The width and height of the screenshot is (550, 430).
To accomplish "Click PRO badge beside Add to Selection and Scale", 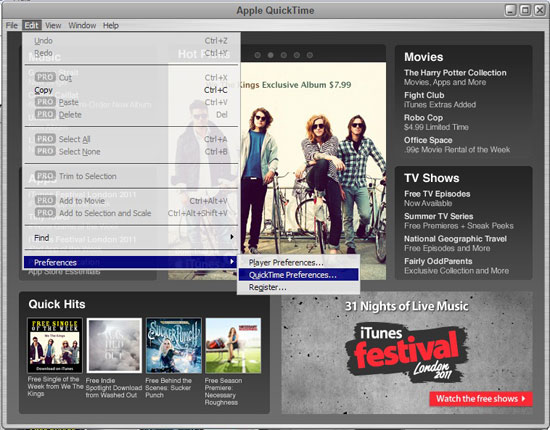I will (45, 213).
